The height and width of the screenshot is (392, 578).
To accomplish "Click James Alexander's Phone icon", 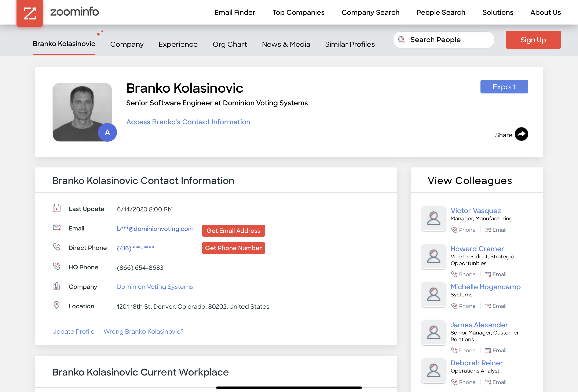I will (454, 350).
